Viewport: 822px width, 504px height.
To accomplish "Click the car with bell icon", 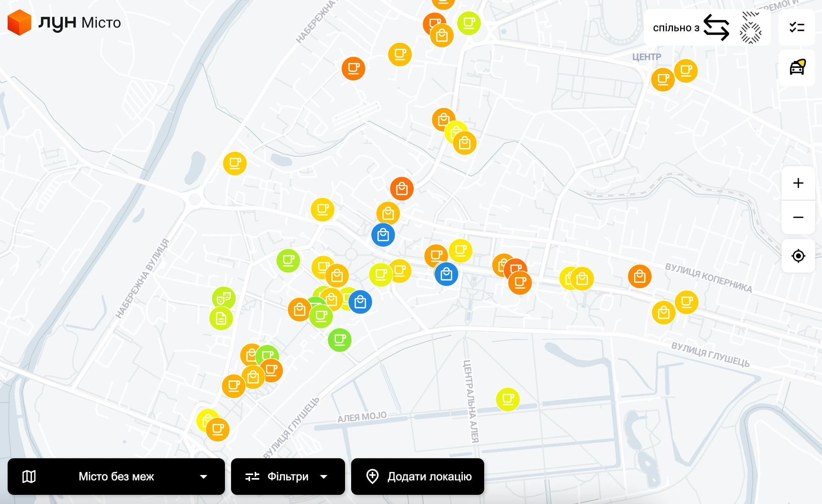I will (797, 67).
